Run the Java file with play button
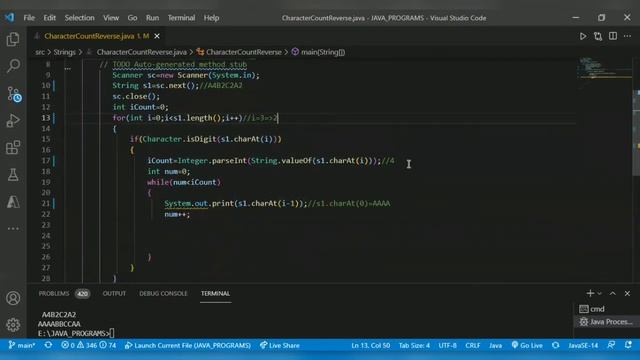Image resolution: width=640 pixels, height=360 pixels. click(x=583, y=36)
